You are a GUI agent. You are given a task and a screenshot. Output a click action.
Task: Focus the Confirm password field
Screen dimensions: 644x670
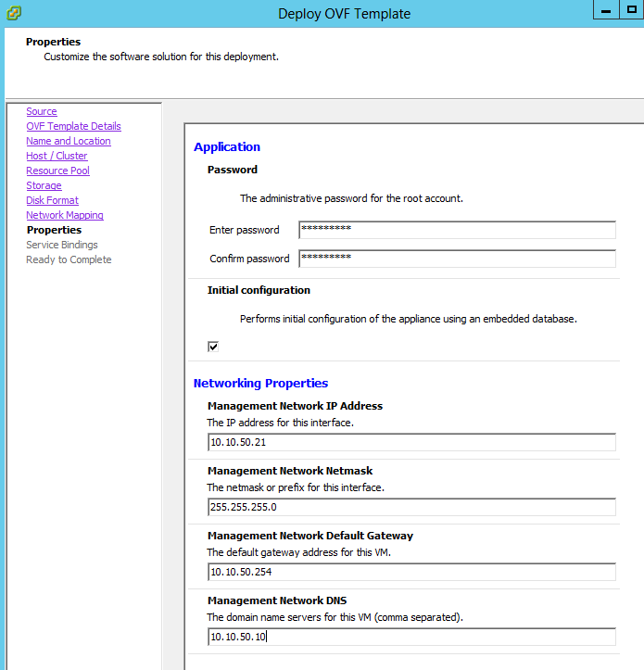point(457,259)
